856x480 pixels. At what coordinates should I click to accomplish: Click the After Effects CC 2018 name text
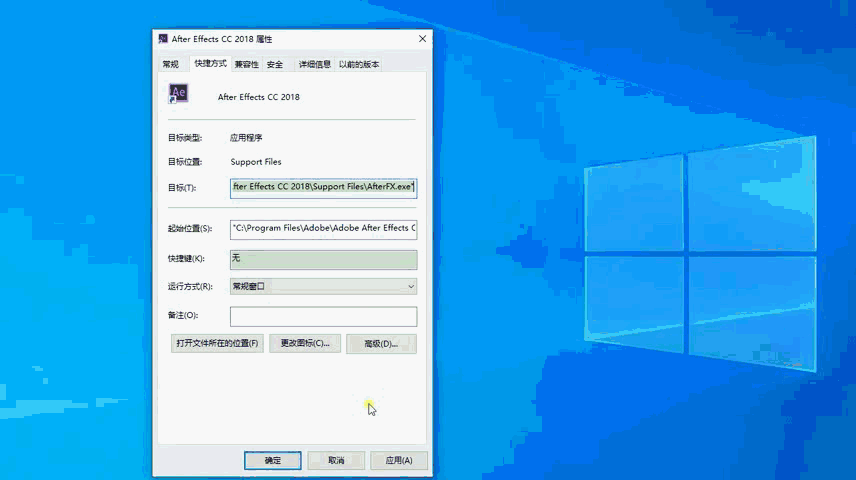[258, 97]
